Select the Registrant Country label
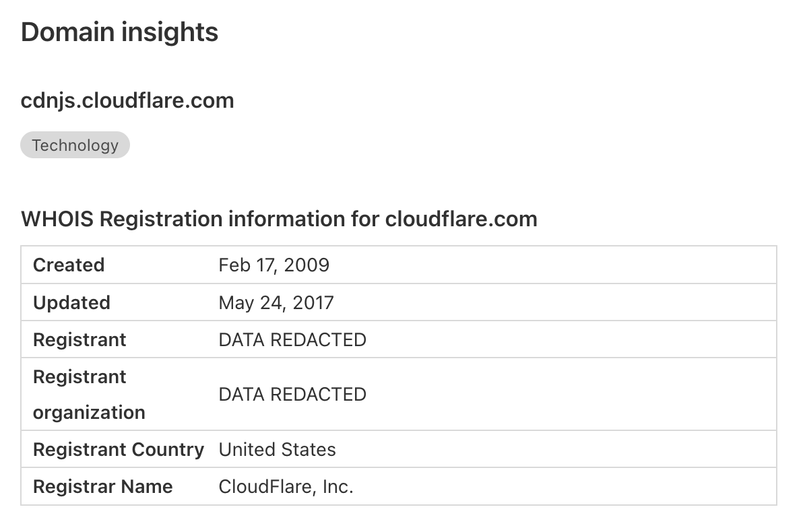Screen dimensions: 803x532 [119, 449]
